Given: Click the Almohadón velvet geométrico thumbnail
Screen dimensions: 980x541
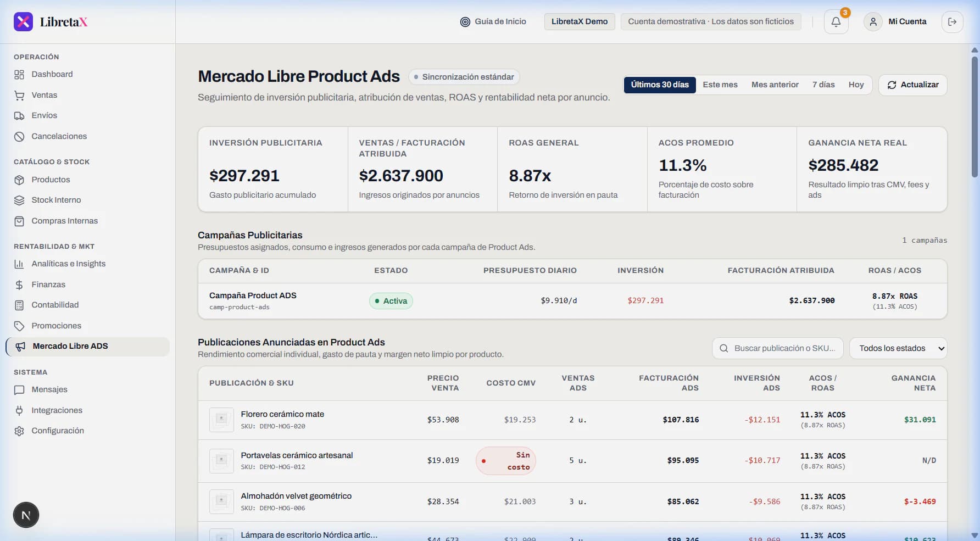Looking at the screenshot, I should (x=221, y=501).
